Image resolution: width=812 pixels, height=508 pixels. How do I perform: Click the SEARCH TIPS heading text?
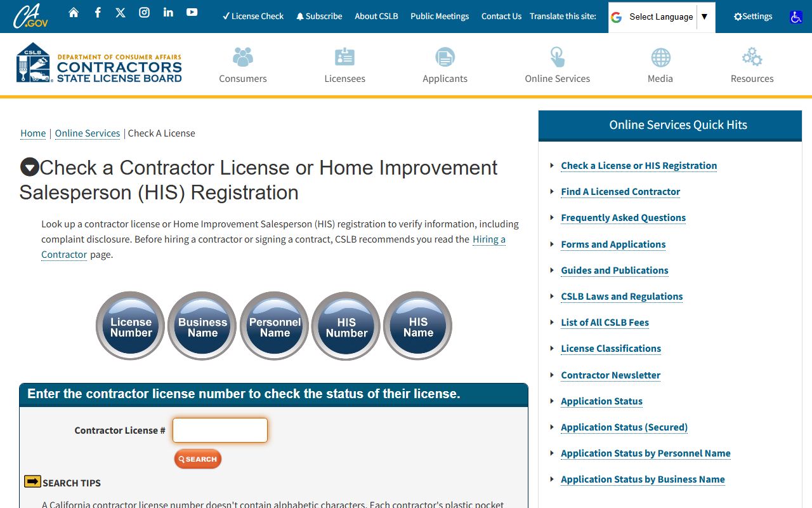coord(72,483)
